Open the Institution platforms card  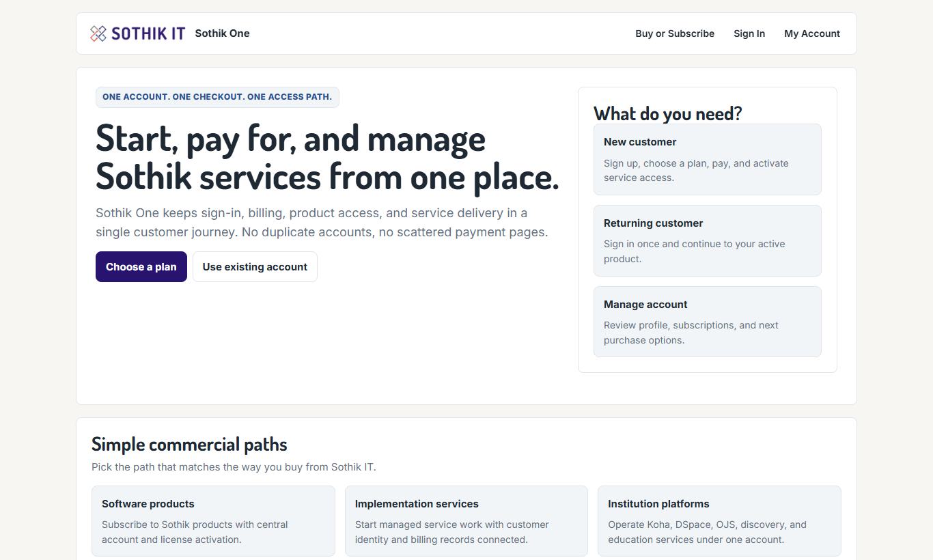click(x=719, y=521)
